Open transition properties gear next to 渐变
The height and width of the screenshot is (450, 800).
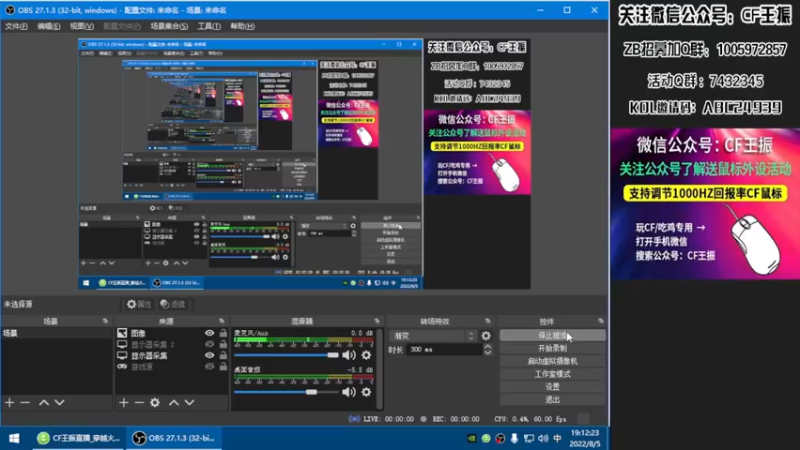[x=486, y=335]
